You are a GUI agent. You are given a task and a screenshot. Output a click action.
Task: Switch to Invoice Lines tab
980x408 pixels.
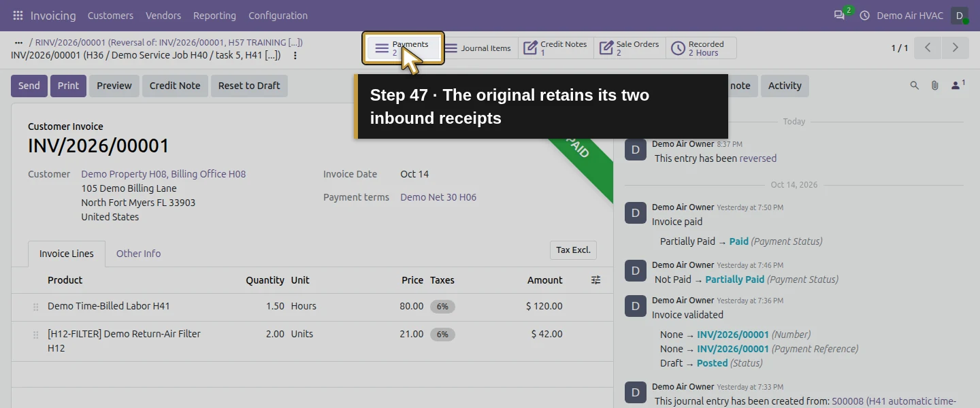(x=67, y=254)
